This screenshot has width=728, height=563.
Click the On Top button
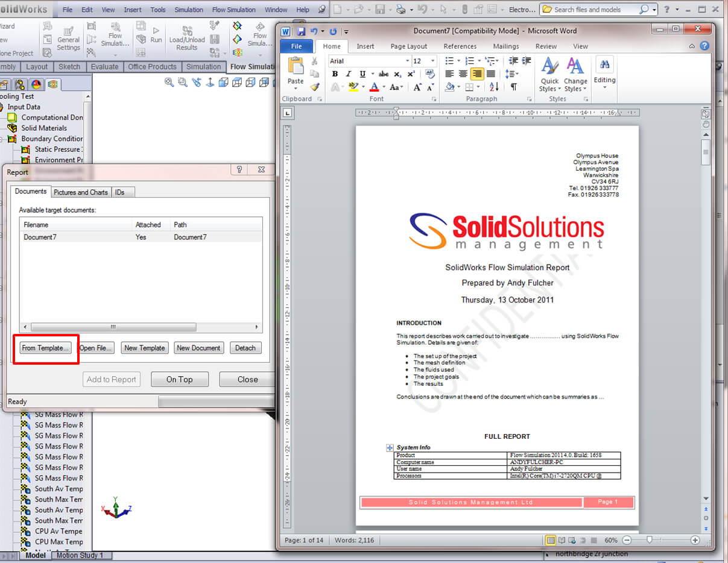tap(179, 379)
